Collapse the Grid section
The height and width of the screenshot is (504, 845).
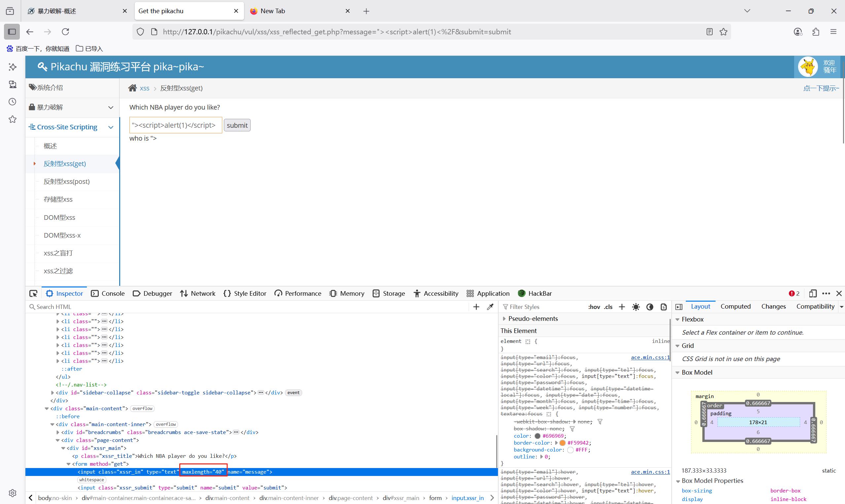[x=678, y=346]
